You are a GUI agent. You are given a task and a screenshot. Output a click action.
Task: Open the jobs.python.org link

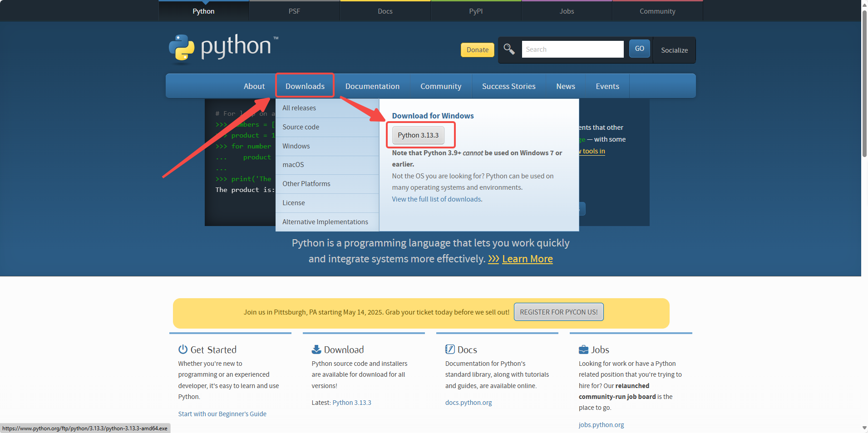(x=602, y=425)
